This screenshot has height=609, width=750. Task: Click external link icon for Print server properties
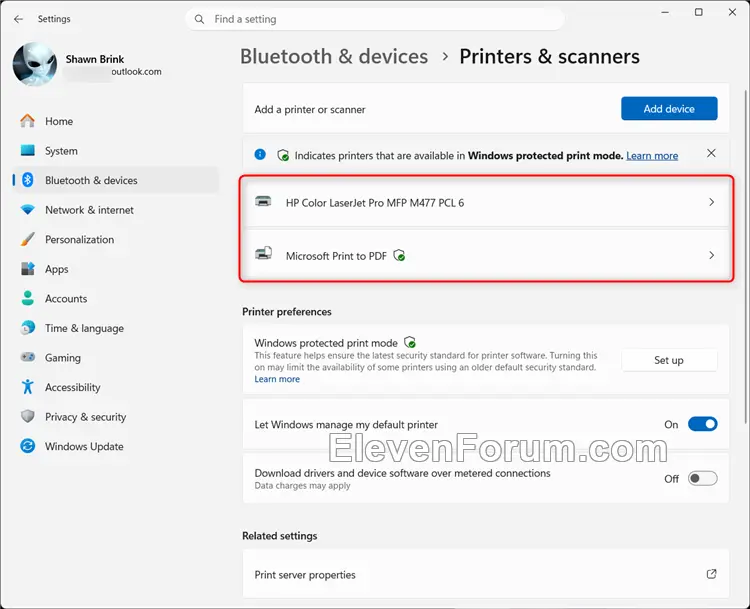pyautogui.click(x=711, y=574)
